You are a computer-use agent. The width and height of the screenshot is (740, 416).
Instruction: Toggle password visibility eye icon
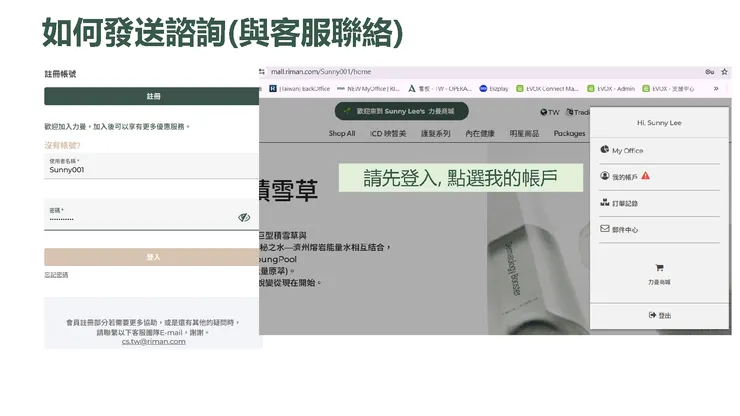coord(244,217)
